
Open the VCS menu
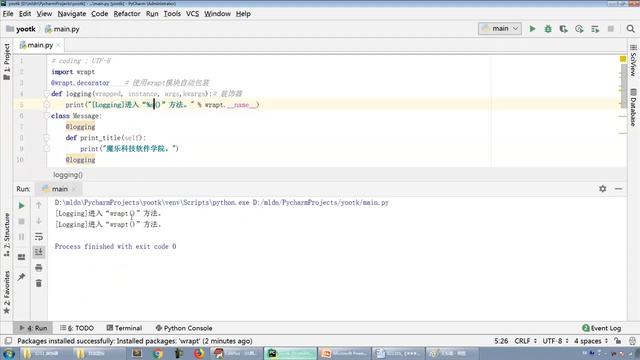tap(192, 13)
